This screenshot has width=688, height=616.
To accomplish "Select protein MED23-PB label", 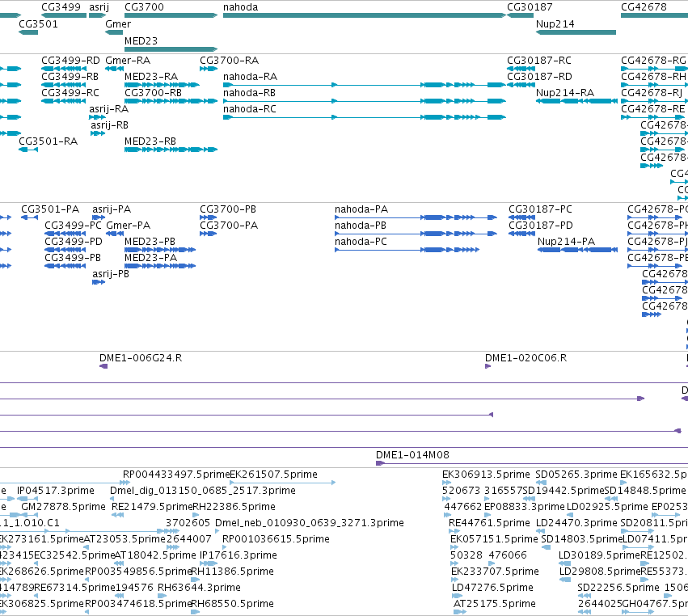I will [150, 242].
